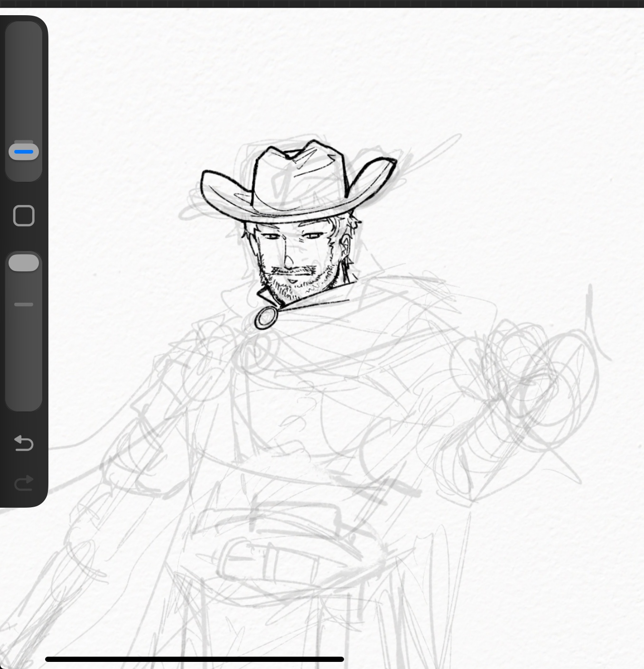The height and width of the screenshot is (669, 644).
Task: Click the cowboy's left eye under the hat
Action: point(269,237)
